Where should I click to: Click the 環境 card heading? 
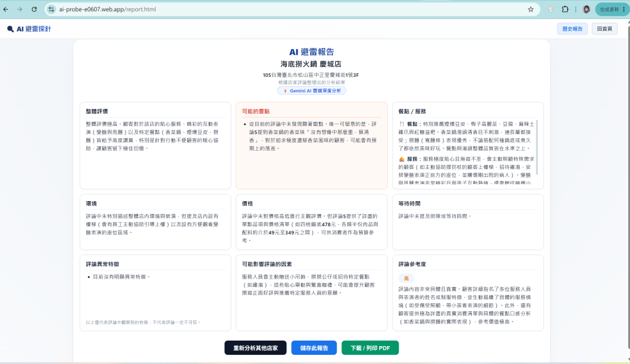(x=91, y=204)
